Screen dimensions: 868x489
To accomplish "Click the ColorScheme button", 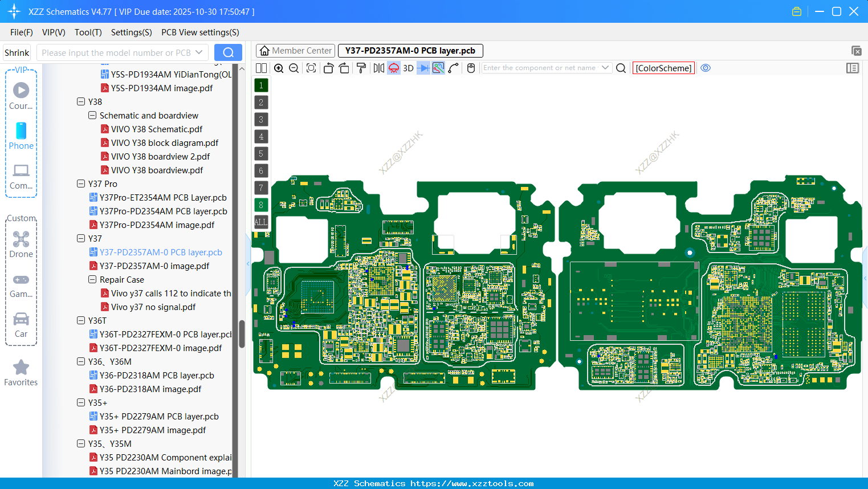I will click(x=663, y=68).
